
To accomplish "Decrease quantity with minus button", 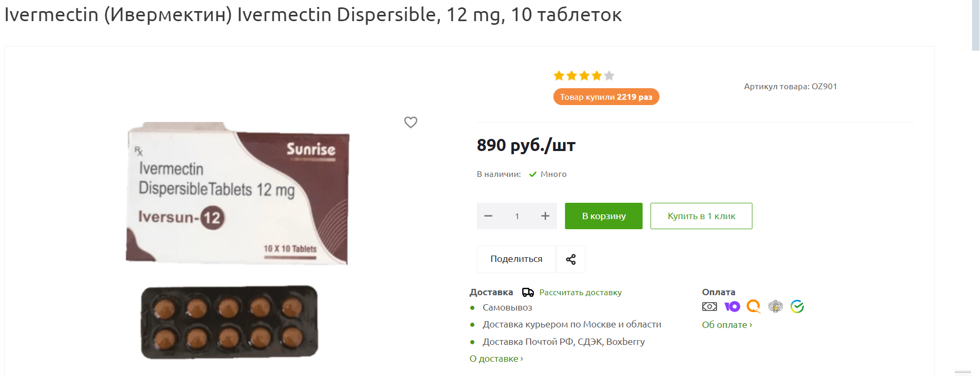I will coord(488,216).
